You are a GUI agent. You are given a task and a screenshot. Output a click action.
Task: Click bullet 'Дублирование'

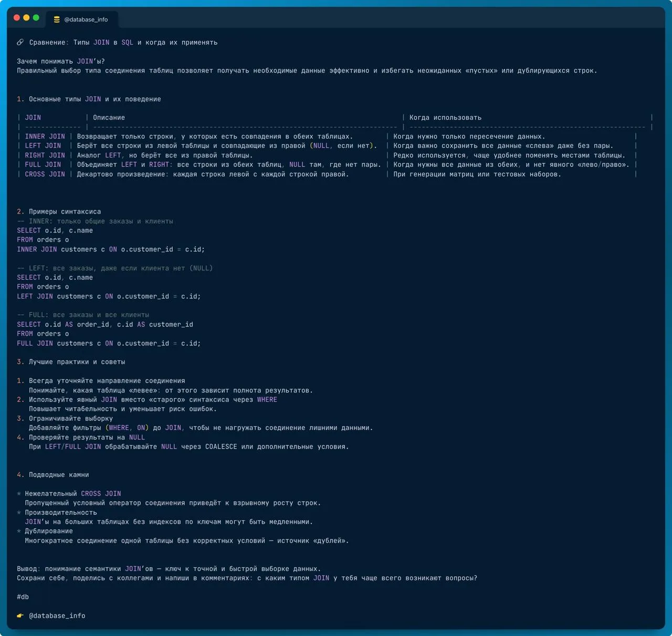49,531
